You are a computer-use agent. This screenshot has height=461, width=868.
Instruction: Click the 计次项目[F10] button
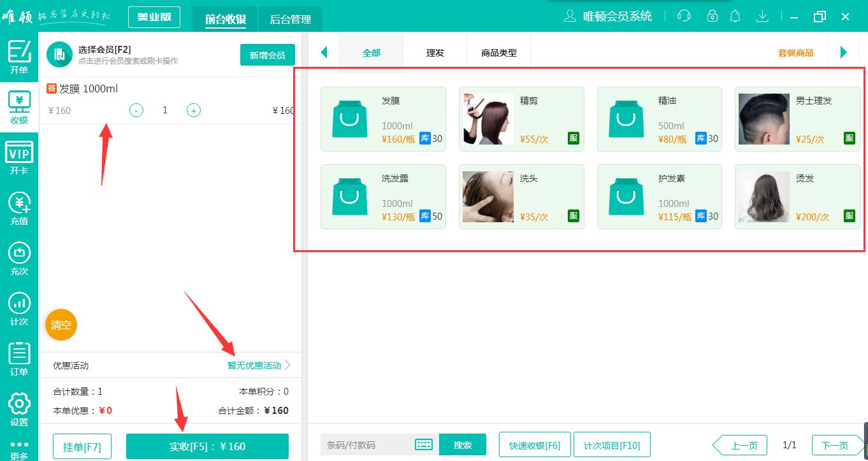(x=613, y=445)
